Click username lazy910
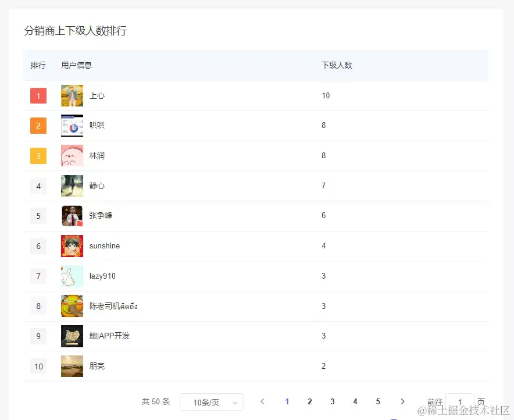The height and width of the screenshot is (420, 514). pyautogui.click(x=102, y=276)
